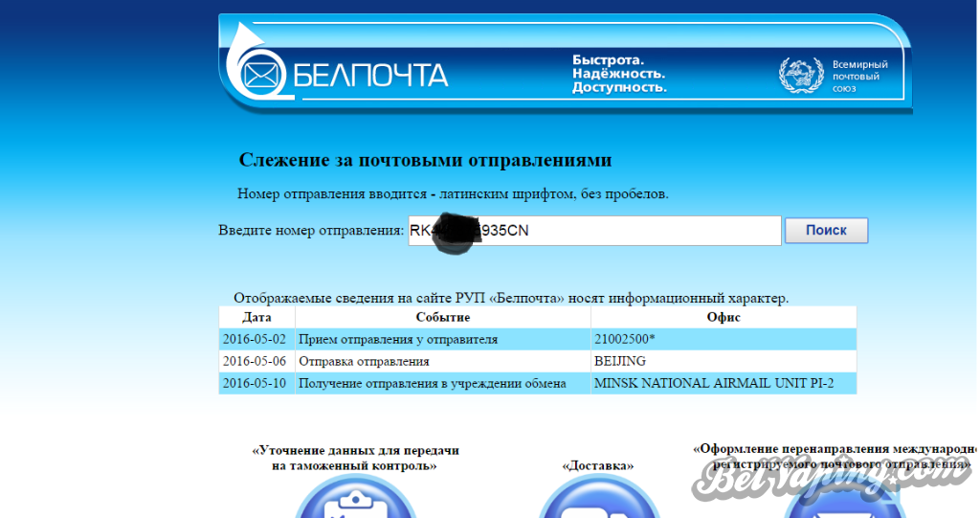Focus the tracking number input field
This screenshot has width=980, height=518.
[x=594, y=231]
